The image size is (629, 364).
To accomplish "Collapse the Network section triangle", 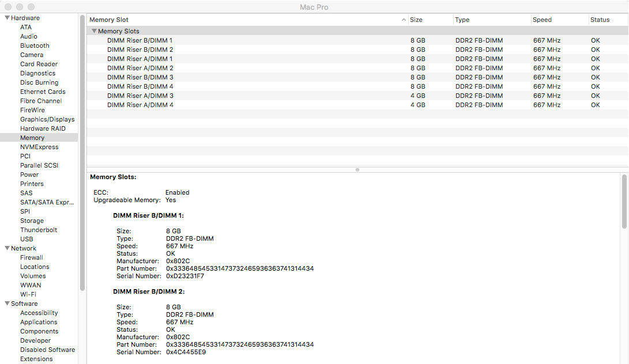I will [7, 248].
